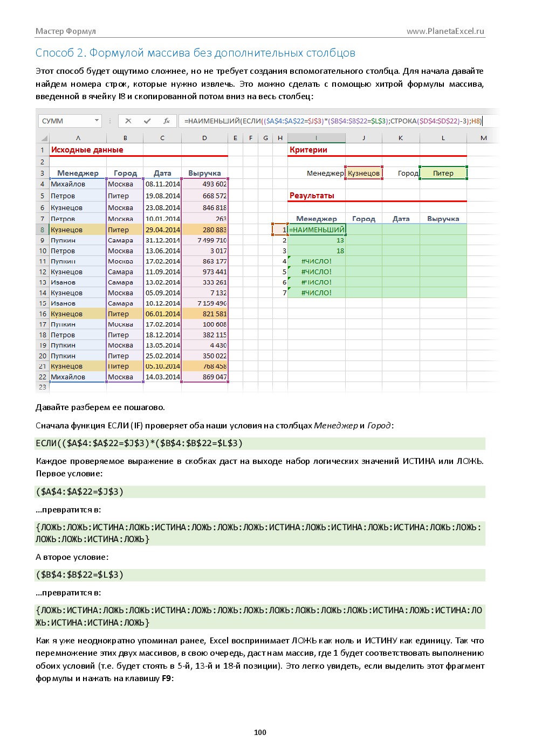Select column A header
The height and width of the screenshot is (756, 535).
(78, 138)
